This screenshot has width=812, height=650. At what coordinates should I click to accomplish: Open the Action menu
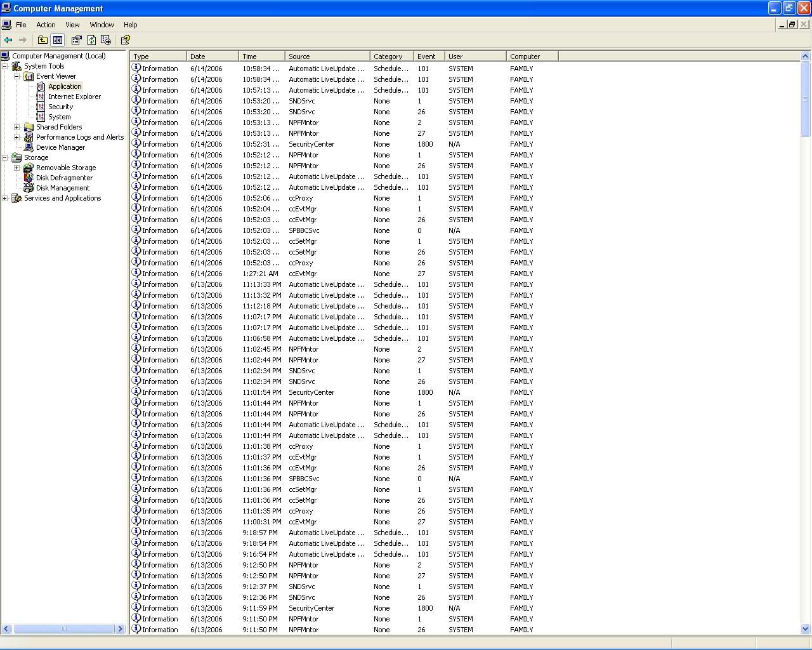click(46, 25)
